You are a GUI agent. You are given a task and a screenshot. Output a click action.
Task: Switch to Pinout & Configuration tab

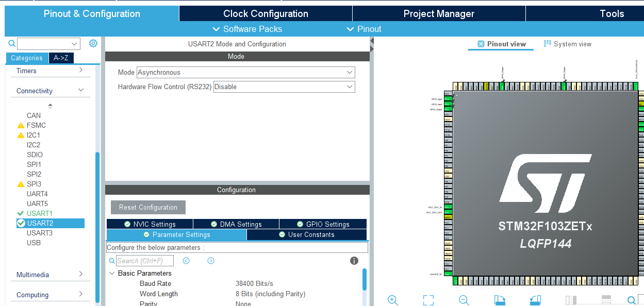coord(92,13)
